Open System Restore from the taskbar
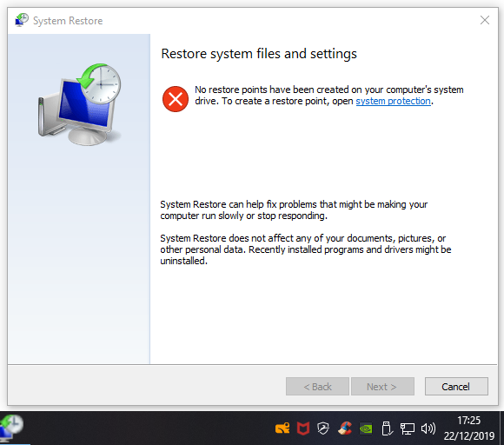 (x=12, y=428)
